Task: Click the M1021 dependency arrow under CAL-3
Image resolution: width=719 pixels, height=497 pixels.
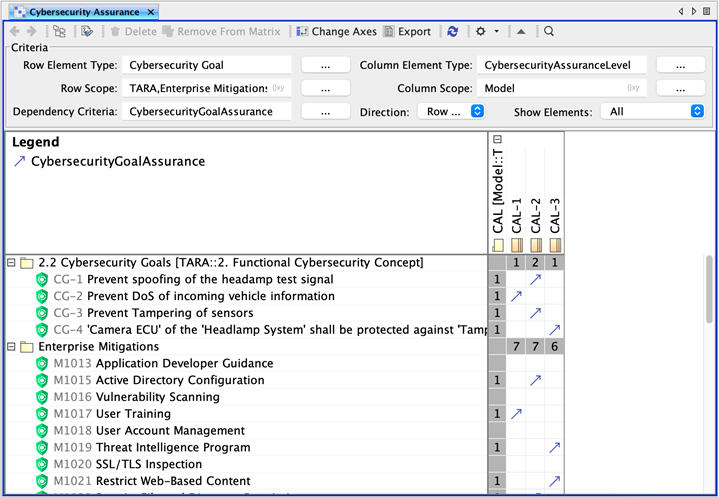Action: 554,481
